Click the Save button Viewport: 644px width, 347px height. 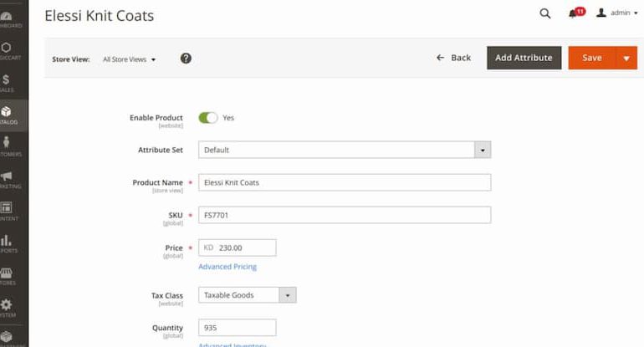point(592,58)
